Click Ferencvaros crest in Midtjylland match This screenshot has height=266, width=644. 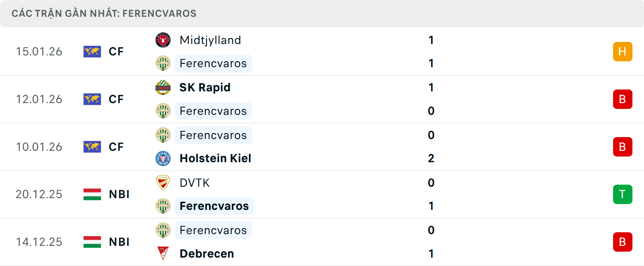pyautogui.click(x=163, y=63)
